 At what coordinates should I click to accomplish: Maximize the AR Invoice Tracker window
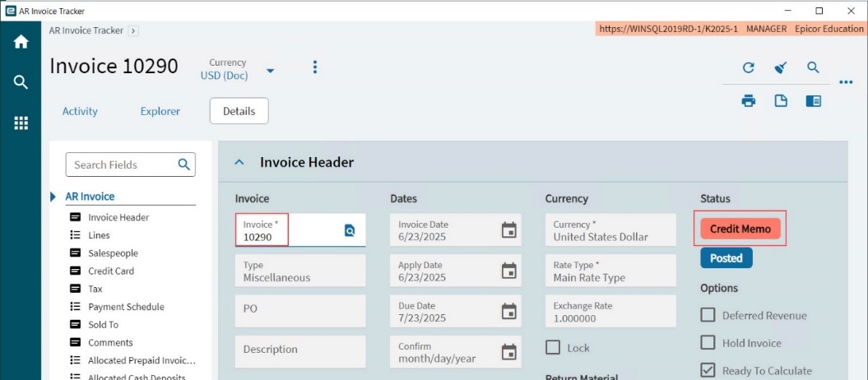tap(819, 11)
